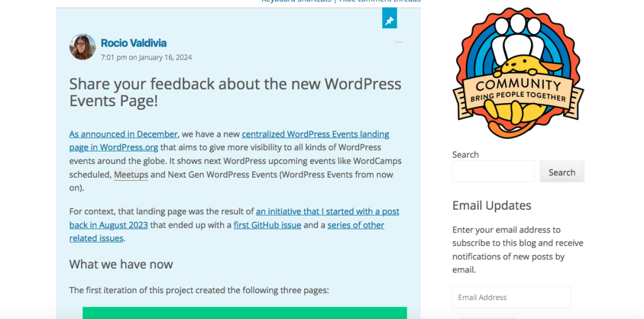Click the 7:01 pm January 16, 2024 timestamp
644x319 pixels.
(x=146, y=57)
